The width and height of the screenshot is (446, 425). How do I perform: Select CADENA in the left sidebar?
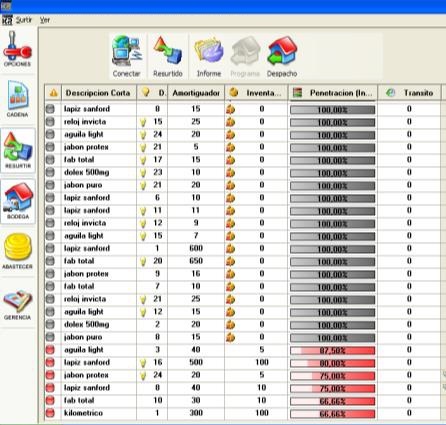coord(17,99)
